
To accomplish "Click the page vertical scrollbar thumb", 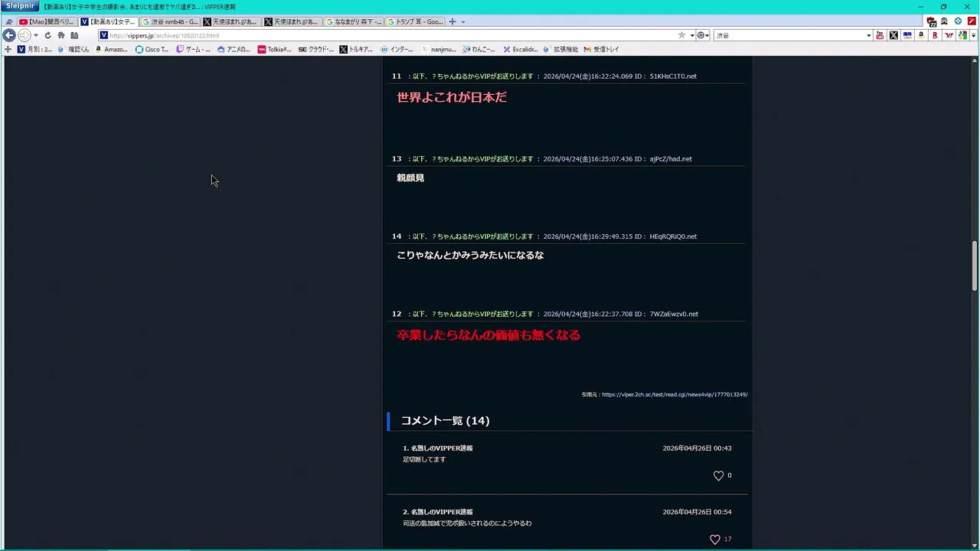I will click(975, 265).
